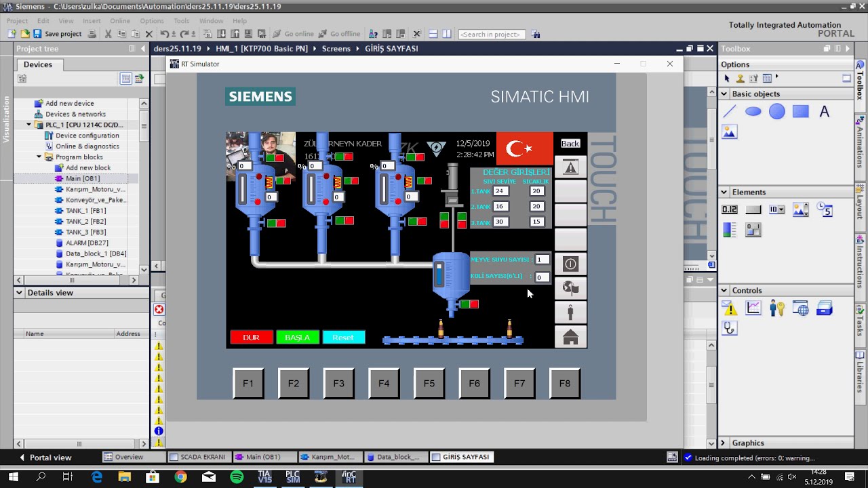This screenshot has width=868, height=488.
Task: Click the home icon button on HMI
Action: [570, 337]
